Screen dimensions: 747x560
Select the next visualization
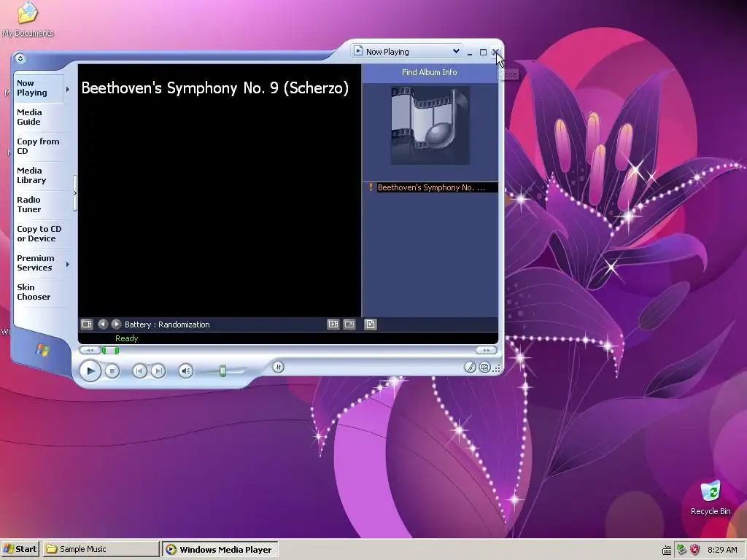point(116,324)
